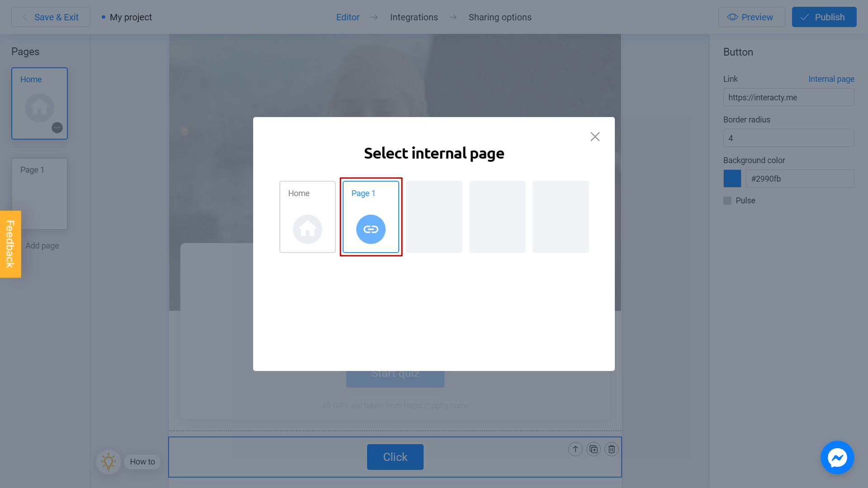This screenshot has width=868, height=488.
Task: Click the Border radius input field
Action: [789, 138]
